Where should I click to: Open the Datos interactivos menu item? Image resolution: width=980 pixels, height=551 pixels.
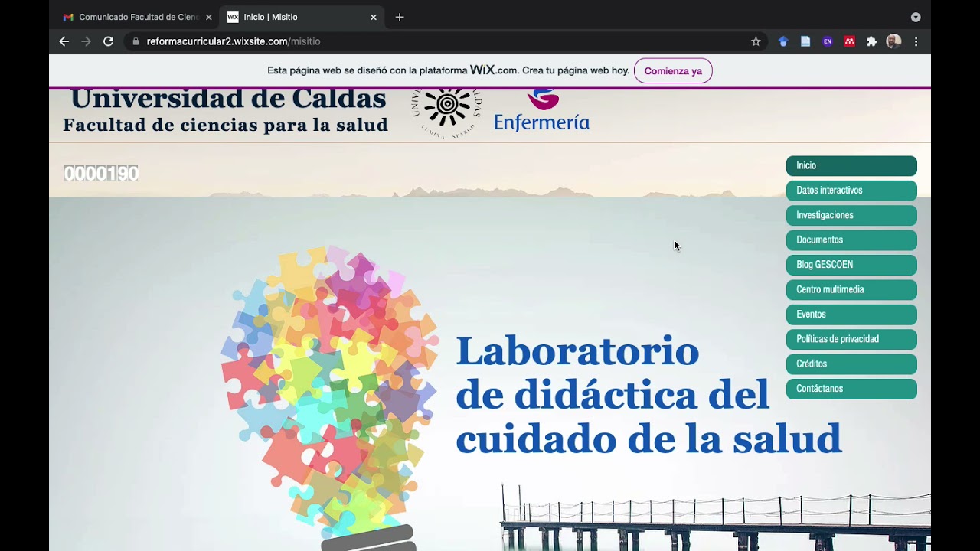851,191
